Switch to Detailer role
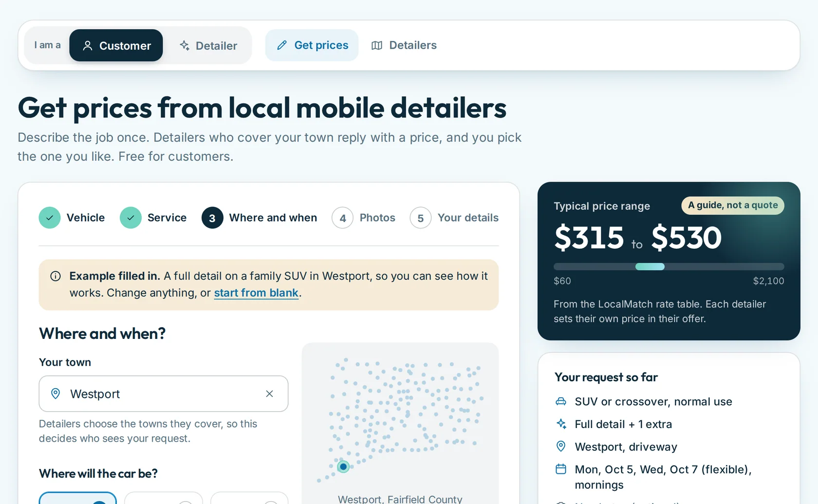Screen dimensions: 818x504 point(208,45)
